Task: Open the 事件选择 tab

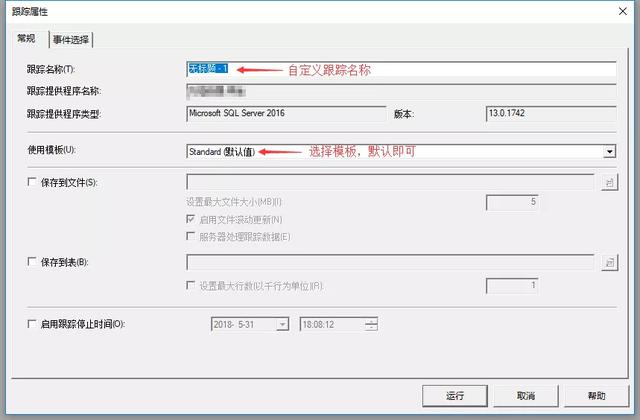Action: (71, 40)
